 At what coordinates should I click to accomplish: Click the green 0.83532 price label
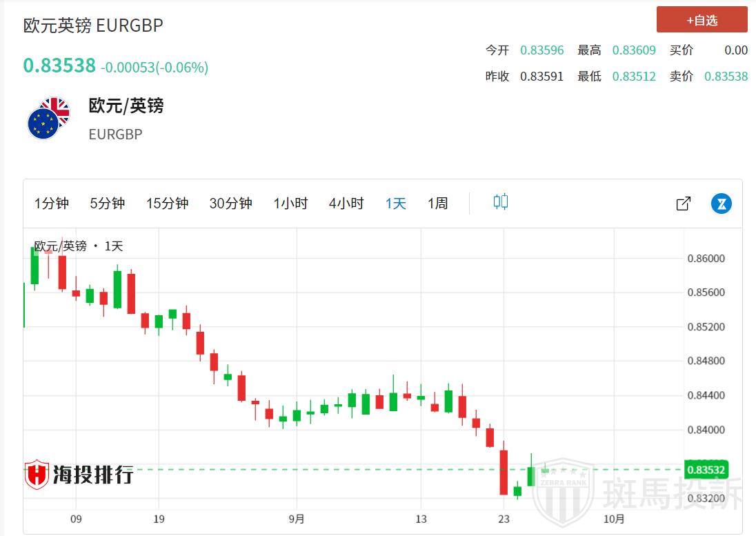(x=706, y=470)
